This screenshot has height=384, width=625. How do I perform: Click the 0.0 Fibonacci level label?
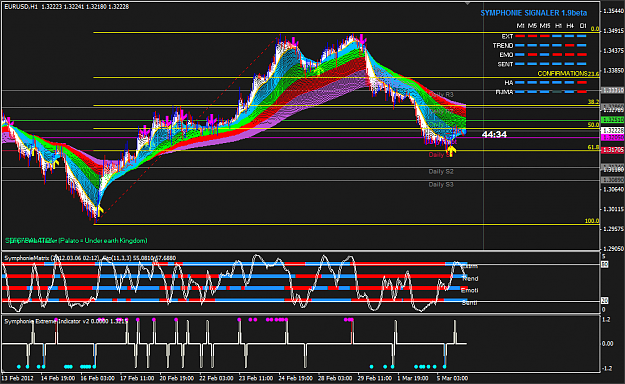(595, 29)
